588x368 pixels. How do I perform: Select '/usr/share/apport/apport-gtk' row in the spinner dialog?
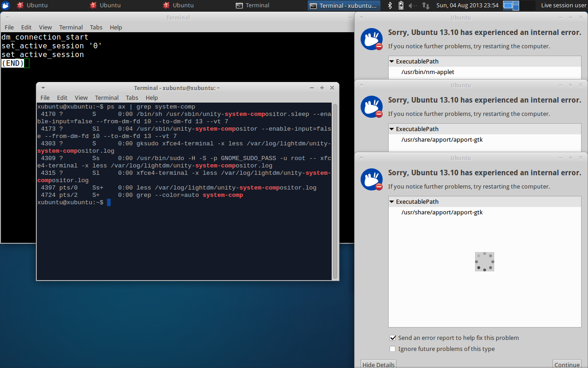pyautogui.click(x=485, y=212)
